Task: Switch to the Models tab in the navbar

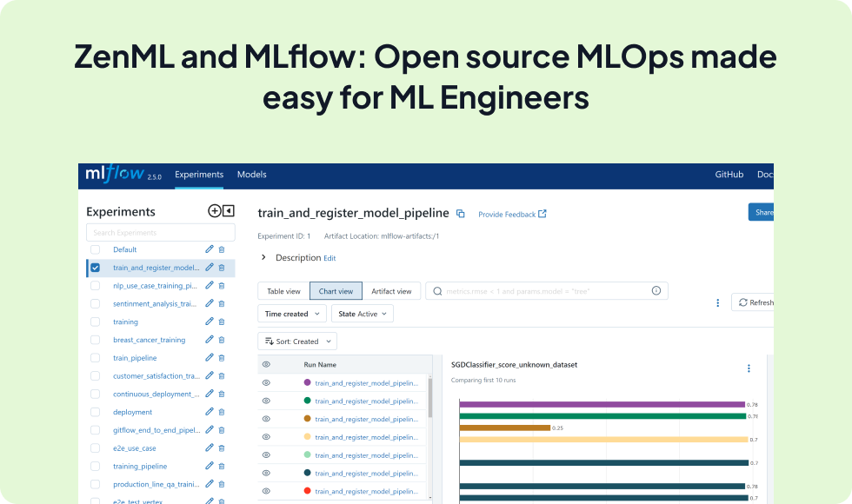Action: pos(251,175)
